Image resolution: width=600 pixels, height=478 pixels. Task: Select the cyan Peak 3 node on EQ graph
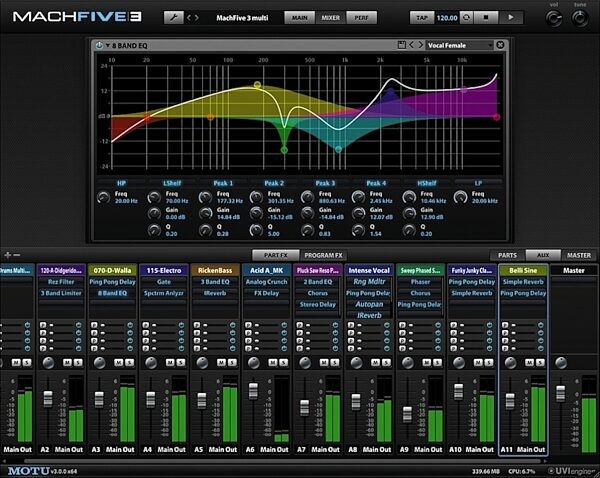click(x=338, y=149)
